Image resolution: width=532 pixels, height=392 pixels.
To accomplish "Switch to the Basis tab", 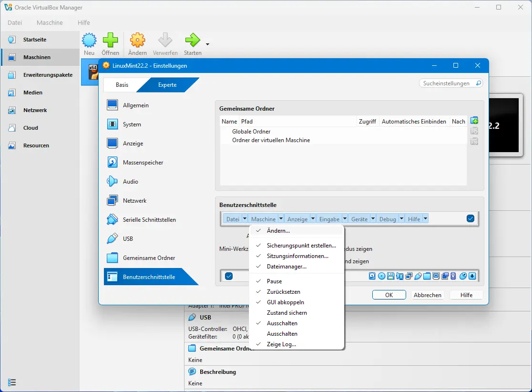I will [122, 85].
